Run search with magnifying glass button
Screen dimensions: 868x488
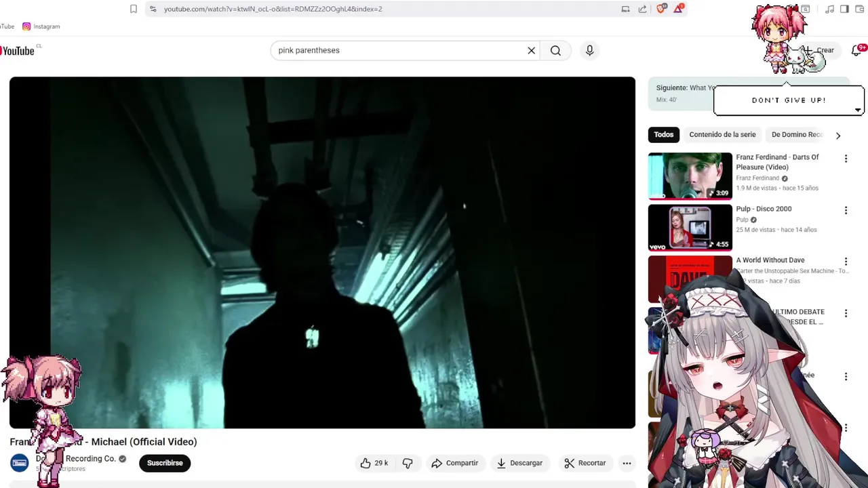[x=555, y=50]
